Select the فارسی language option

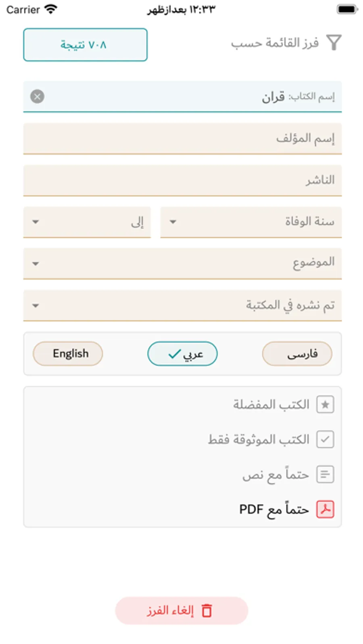tap(297, 354)
